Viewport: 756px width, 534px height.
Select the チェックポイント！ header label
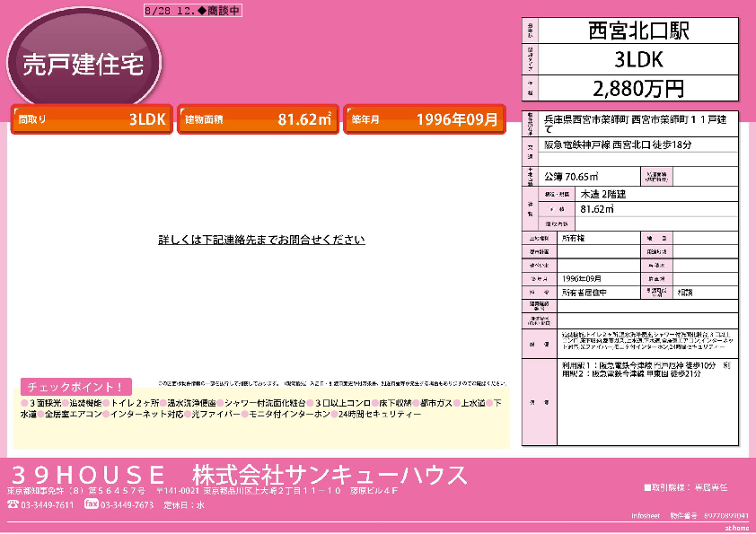click(76, 387)
